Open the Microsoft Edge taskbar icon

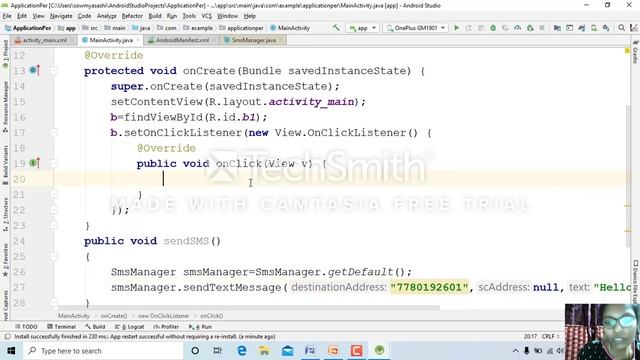(242, 350)
